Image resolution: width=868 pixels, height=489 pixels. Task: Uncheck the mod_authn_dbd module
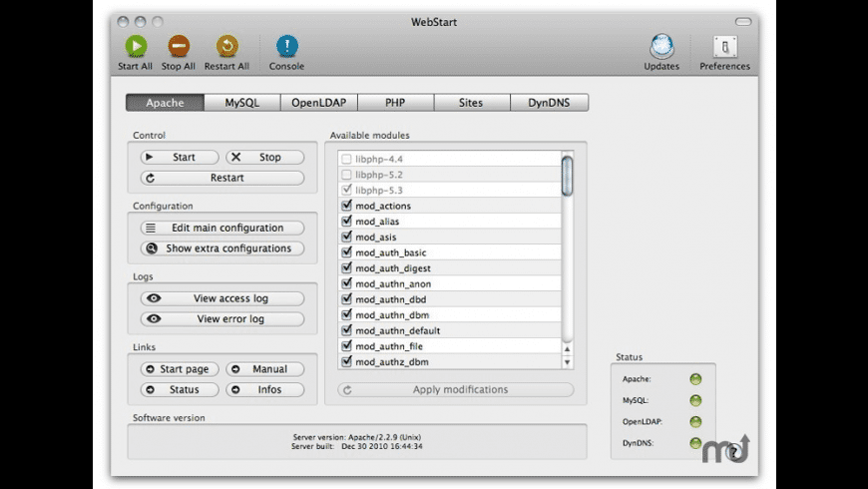point(346,299)
